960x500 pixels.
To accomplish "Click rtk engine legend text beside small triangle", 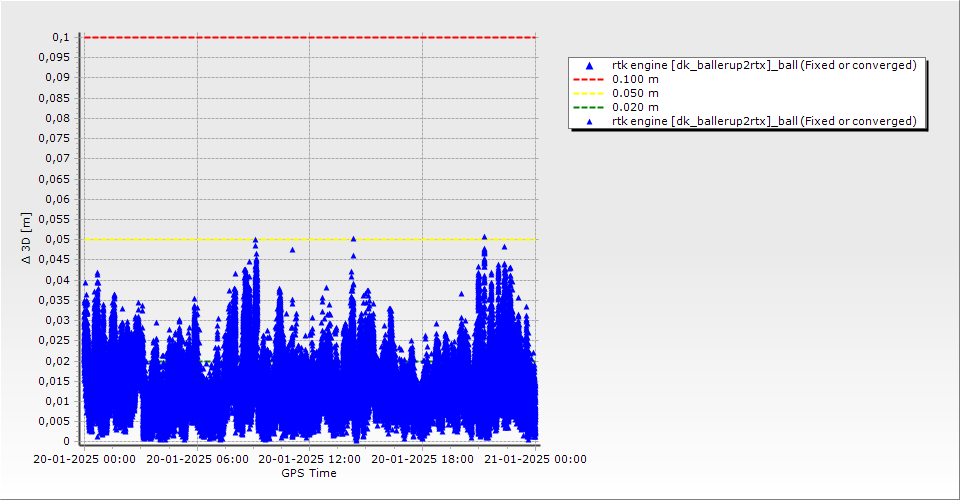I will pos(764,121).
